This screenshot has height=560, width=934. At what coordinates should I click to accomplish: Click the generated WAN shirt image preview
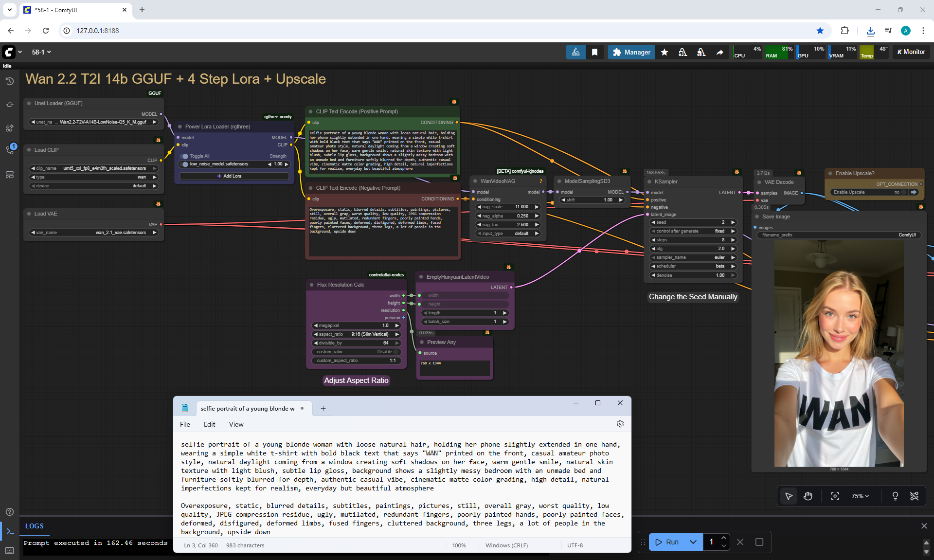point(839,354)
